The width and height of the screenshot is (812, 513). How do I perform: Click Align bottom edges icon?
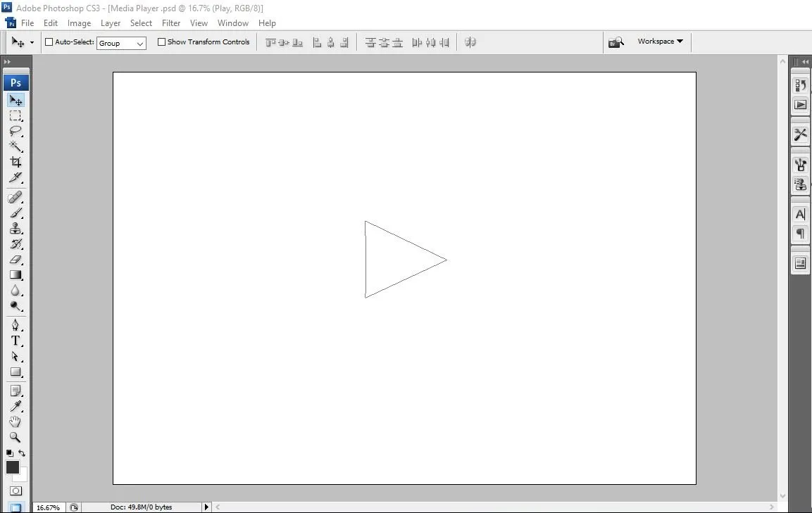[x=297, y=42]
